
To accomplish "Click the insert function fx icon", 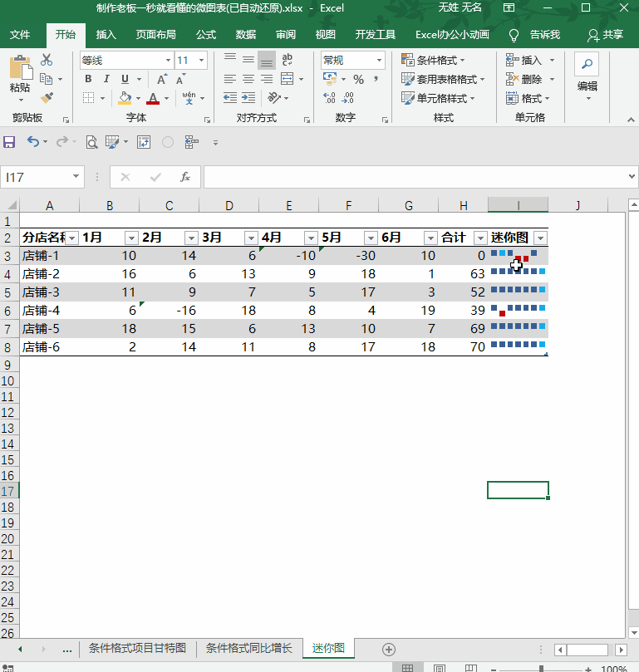I will [184, 177].
